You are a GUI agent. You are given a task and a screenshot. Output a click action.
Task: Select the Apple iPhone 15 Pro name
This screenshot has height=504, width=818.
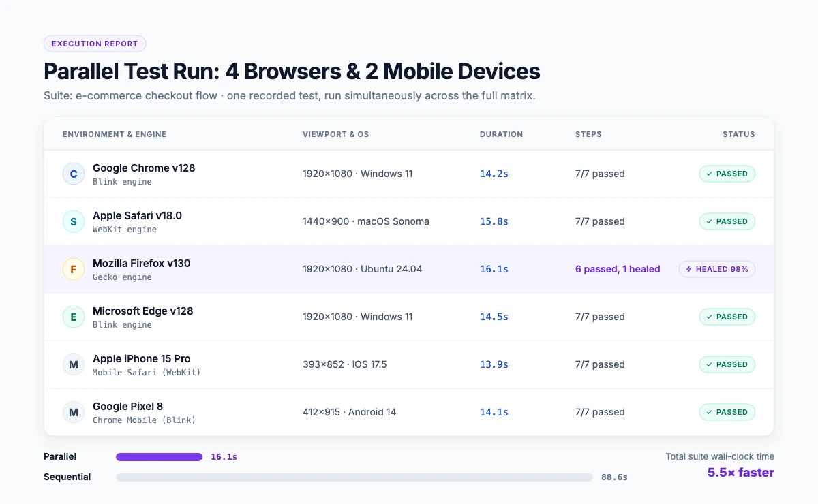(142, 358)
